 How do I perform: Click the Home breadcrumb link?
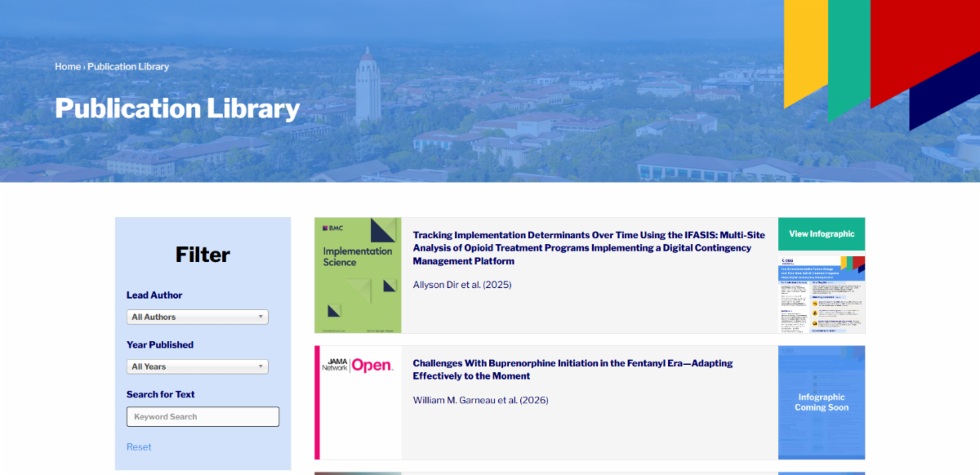click(67, 67)
